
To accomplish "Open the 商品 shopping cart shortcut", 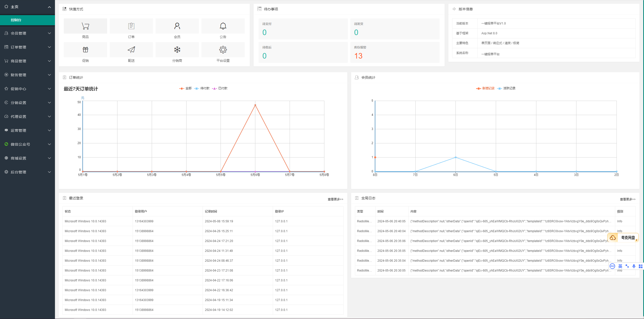I will [x=85, y=26].
